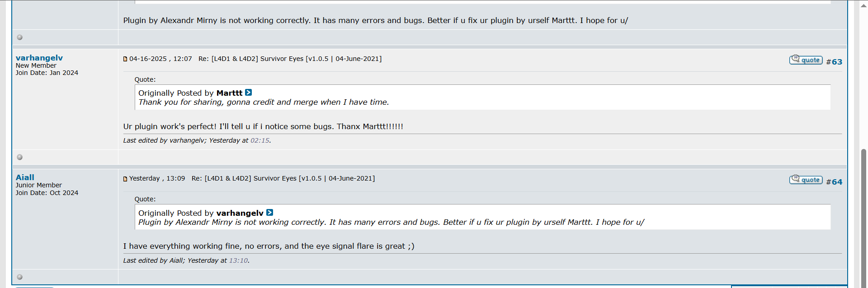This screenshot has height=288, width=868.
Task: Open Aiall user profile link
Action: point(25,177)
